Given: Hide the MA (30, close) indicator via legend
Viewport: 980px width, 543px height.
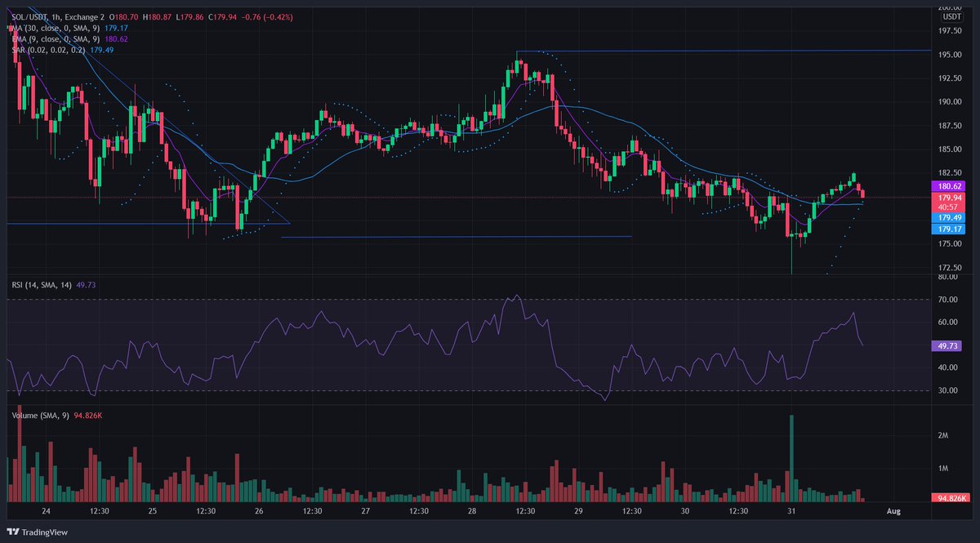Looking at the screenshot, I should pos(49,27).
